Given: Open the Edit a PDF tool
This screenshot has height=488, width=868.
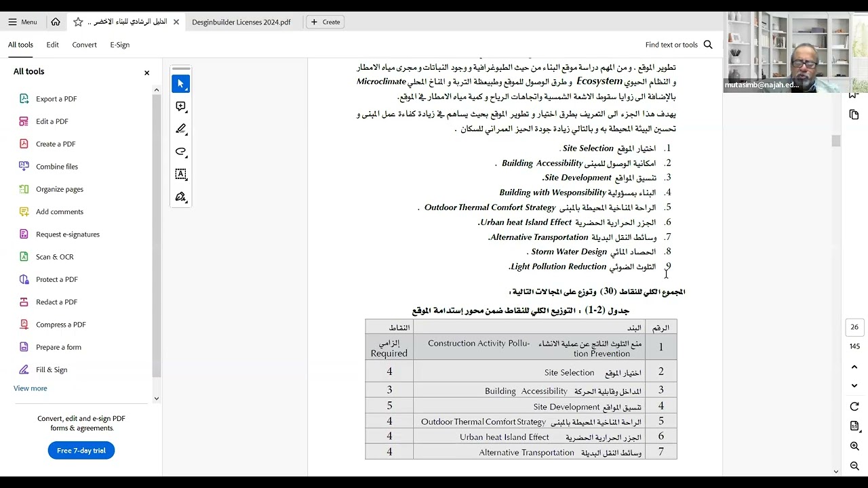Looking at the screenshot, I should [x=52, y=121].
